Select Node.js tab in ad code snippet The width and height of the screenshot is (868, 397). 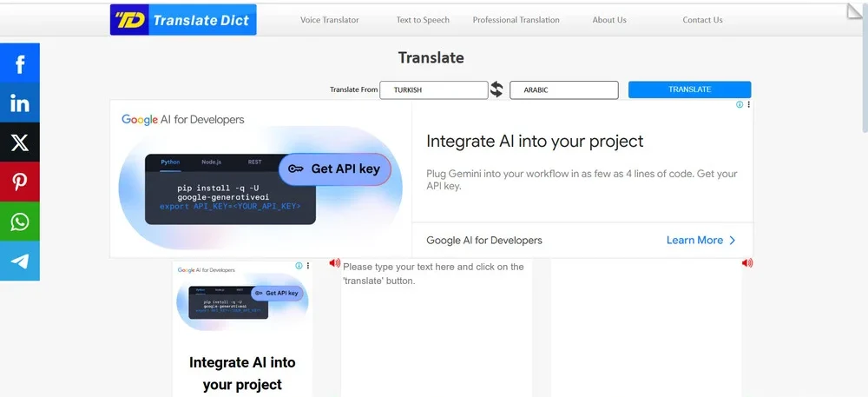tap(212, 162)
